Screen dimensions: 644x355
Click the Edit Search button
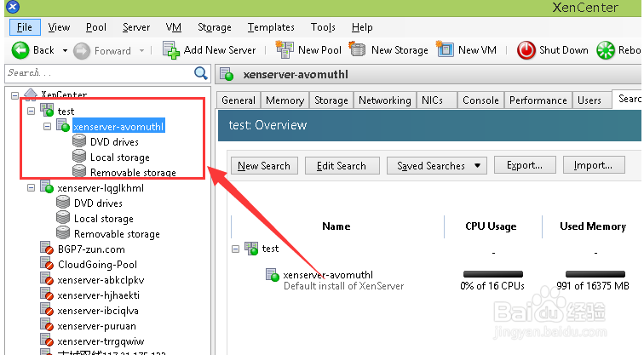pyautogui.click(x=342, y=166)
